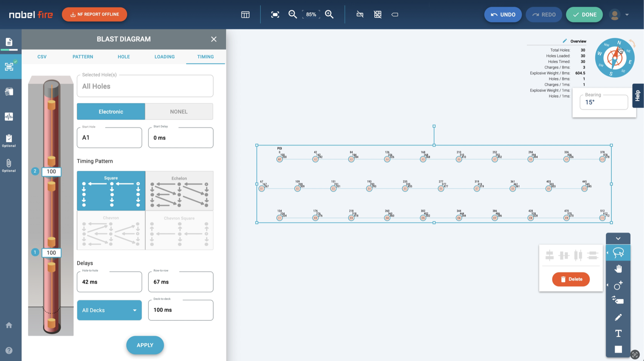
Task: Click the label tag icon in toolbar
Action: coord(395,15)
